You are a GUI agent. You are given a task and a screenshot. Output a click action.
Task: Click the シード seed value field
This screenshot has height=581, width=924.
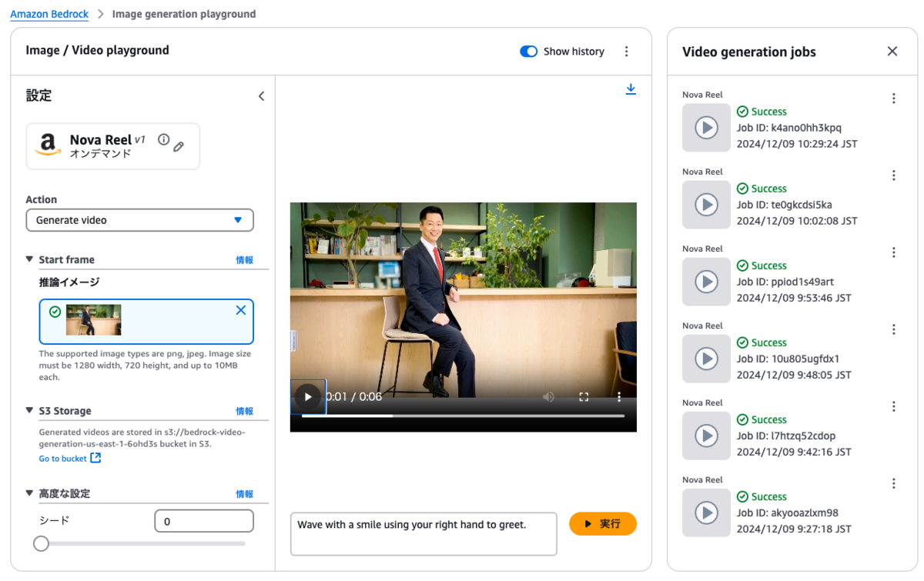point(204,521)
